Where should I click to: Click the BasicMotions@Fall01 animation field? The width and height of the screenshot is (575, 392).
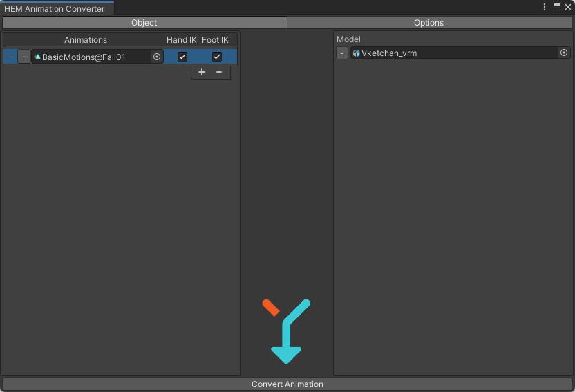(90, 57)
